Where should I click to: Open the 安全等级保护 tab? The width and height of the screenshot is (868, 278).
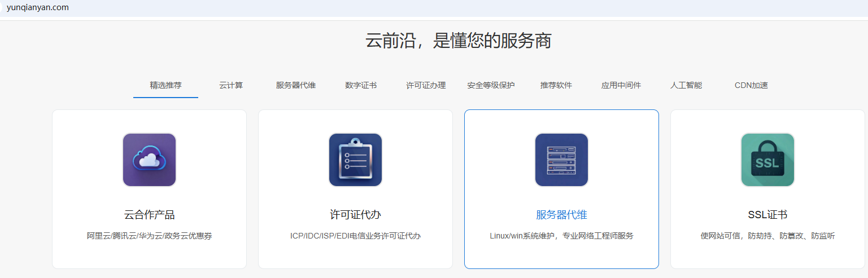(x=491, y=86)
